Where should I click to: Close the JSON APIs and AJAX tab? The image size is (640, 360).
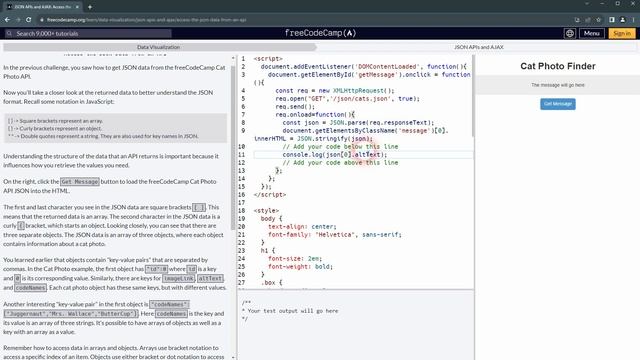point(77,7)
